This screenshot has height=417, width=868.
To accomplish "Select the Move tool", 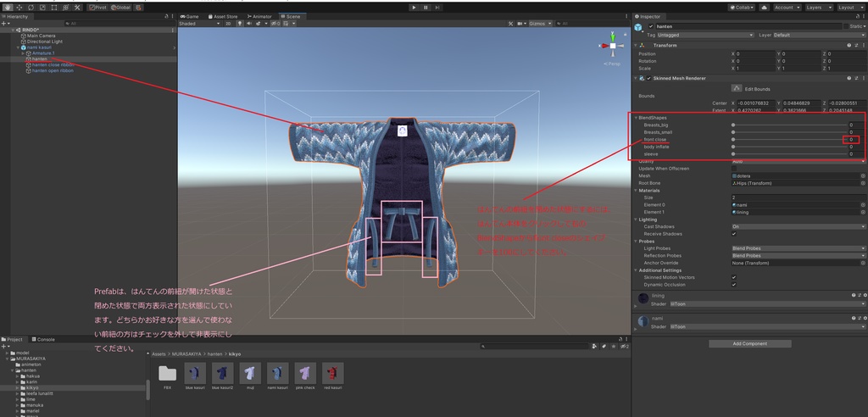I will point(19,8).
